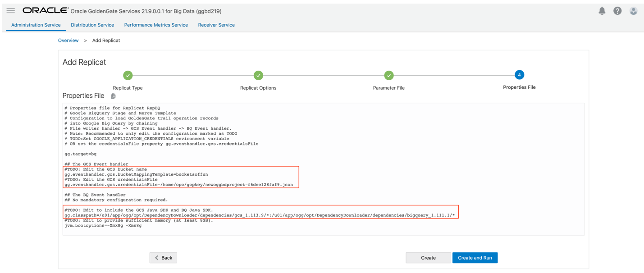Click the Back button
Screen dimensions: 644x273
163,258
